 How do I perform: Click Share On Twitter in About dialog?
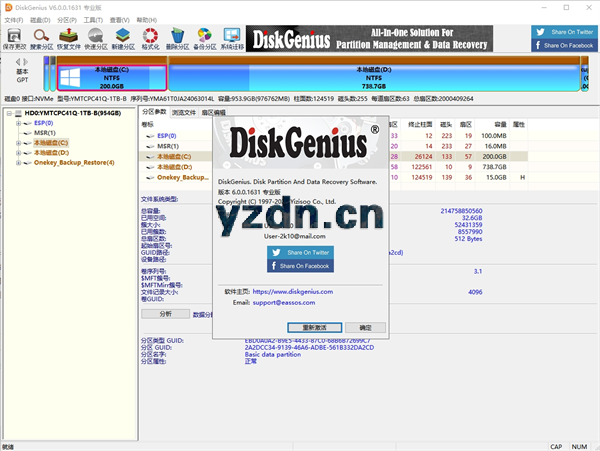click(x=302, y=253)
